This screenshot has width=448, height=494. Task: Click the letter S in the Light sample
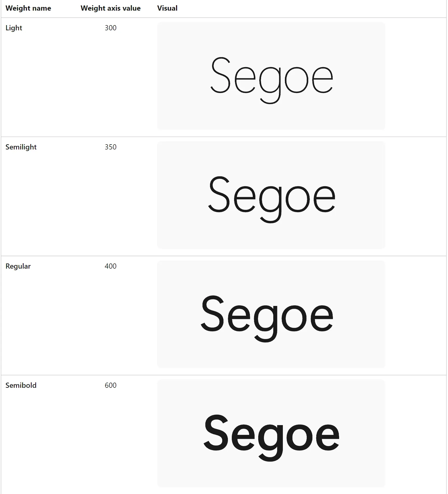point(221,75)
